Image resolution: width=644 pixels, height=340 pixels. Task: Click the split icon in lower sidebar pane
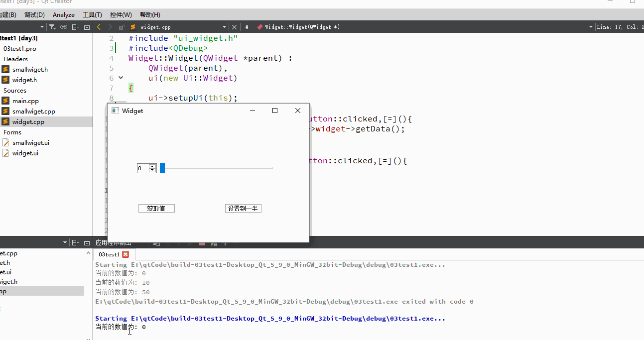(x=76, y=243)
